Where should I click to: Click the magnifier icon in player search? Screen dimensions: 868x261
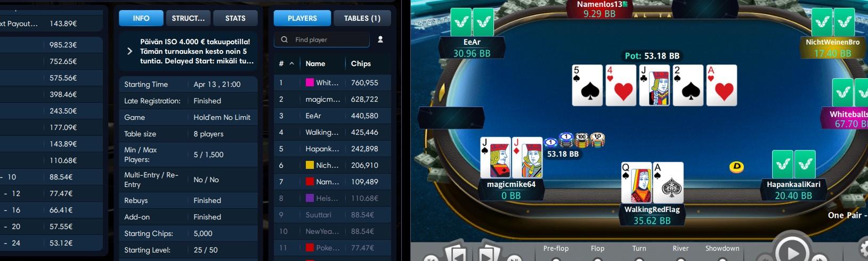click(285, 39)
